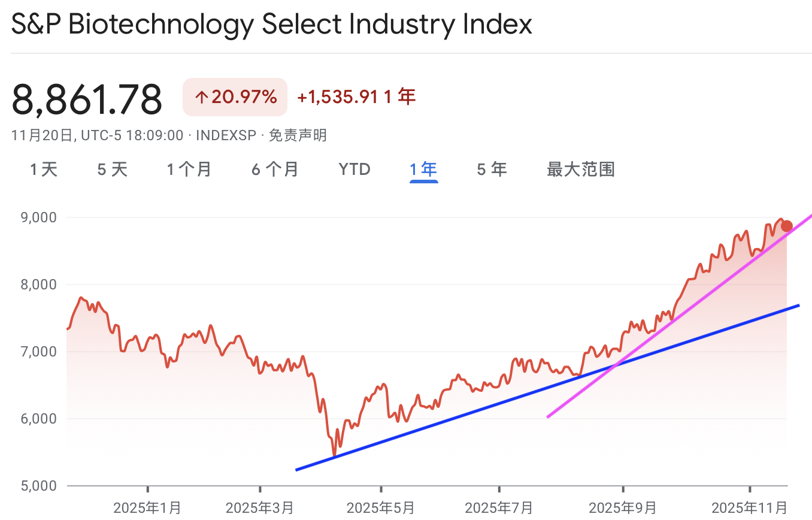
Task: Click the active 1年 tab
Action: pos(423,170)
